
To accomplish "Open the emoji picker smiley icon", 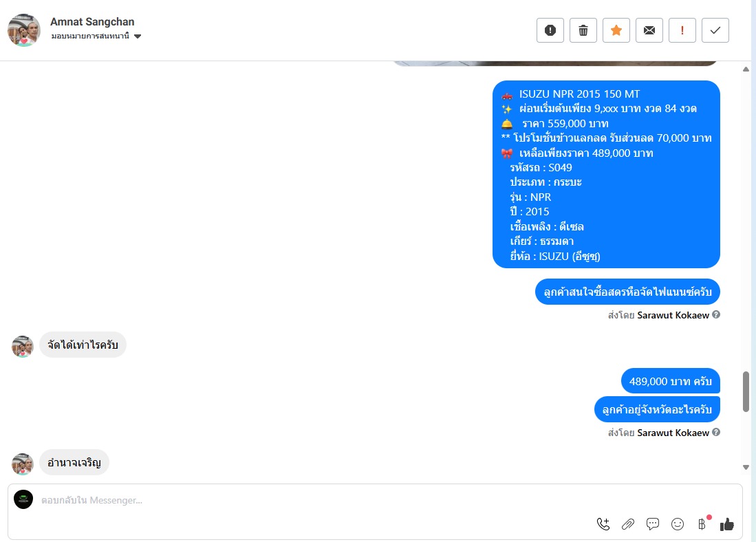I will 678,524.
